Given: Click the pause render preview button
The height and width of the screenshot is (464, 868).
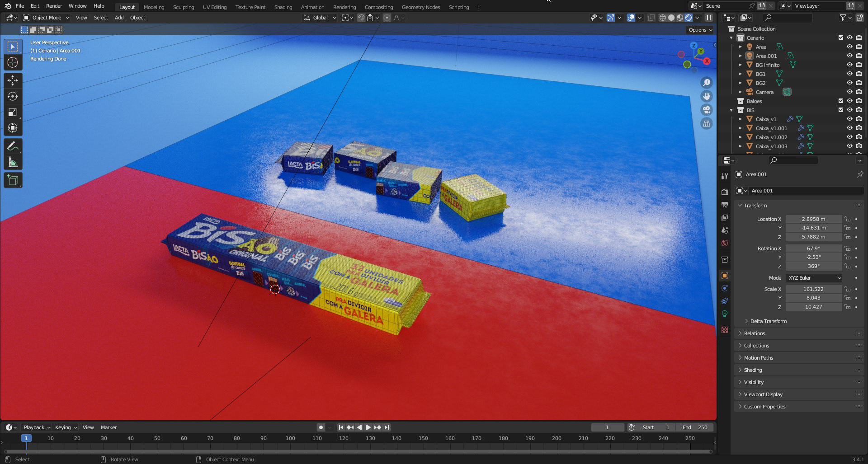Looking at the screenshot, I should coord(709,18).
